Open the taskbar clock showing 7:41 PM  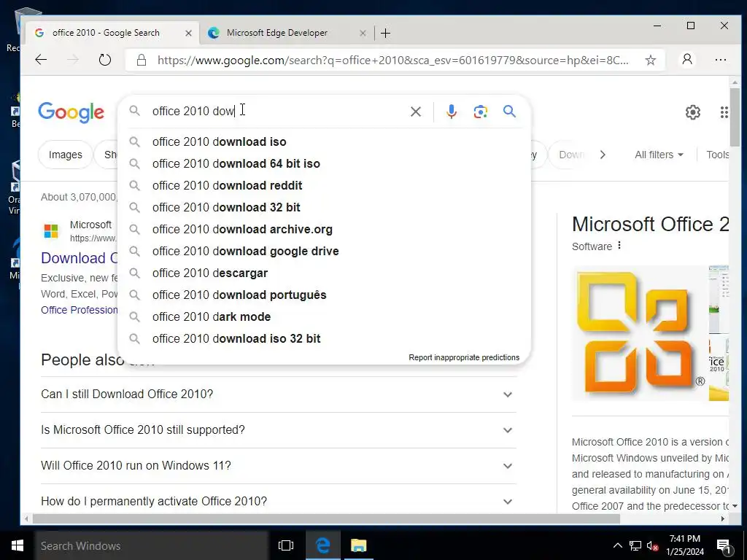pyautogui.click(x=684, y=545)
